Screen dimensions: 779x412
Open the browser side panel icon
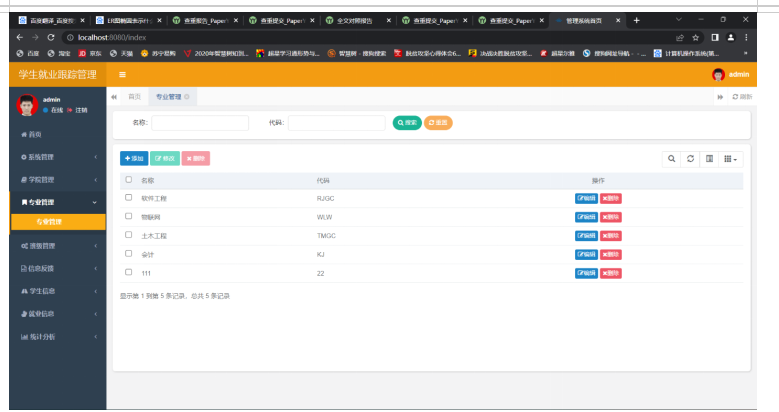coord(715,37)
